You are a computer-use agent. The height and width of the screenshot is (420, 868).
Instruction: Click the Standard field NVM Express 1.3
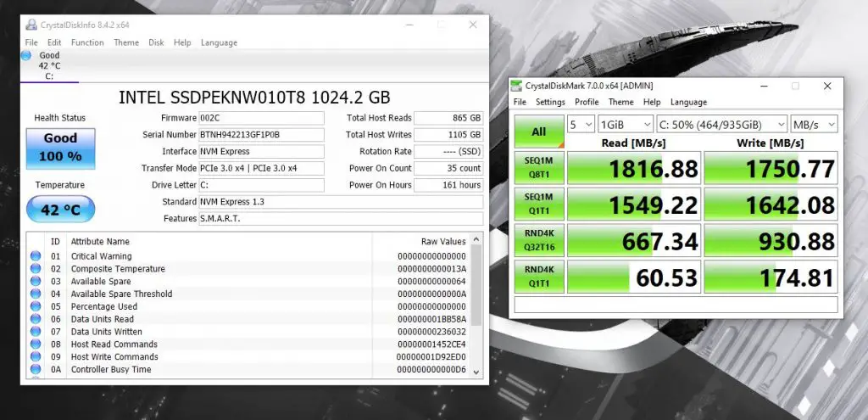[341, 202]
